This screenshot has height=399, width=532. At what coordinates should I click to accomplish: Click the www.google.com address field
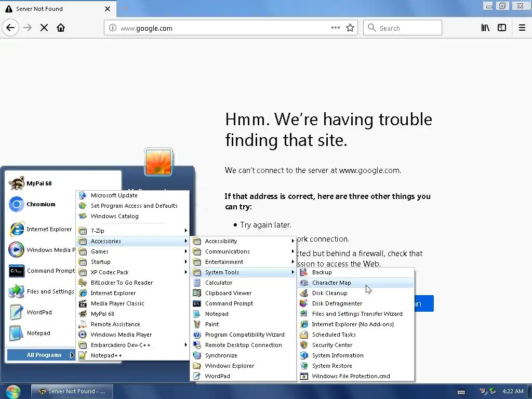(231, 28)
